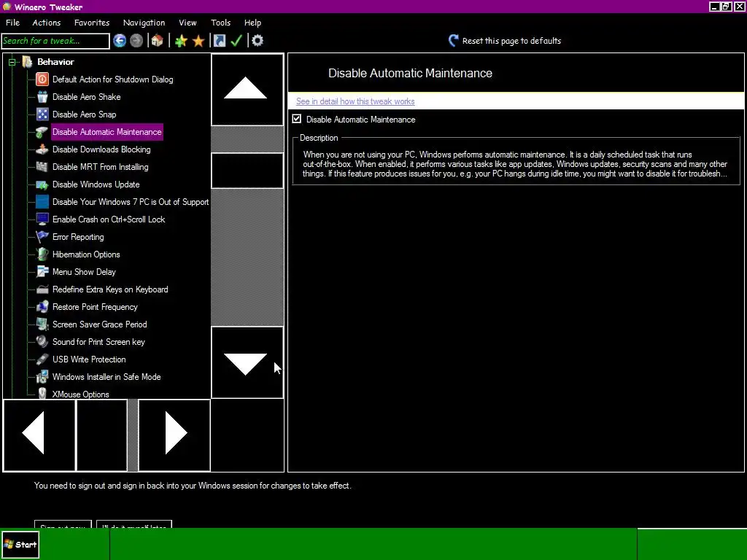Open the Tools menu
The image size is (747, 560).
pos(220,23)
